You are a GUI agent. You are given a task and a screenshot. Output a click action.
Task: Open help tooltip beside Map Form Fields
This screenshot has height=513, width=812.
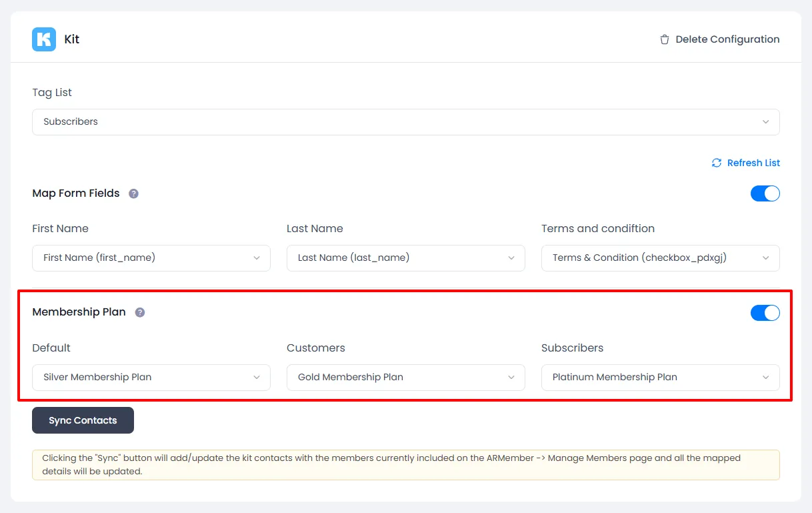[133, 193]
